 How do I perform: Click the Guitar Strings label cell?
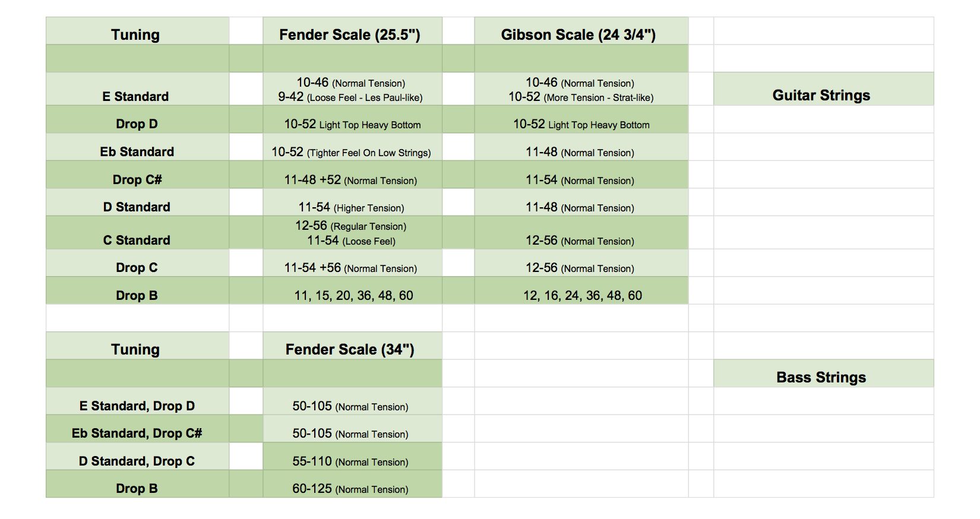(x=824, y=89)
